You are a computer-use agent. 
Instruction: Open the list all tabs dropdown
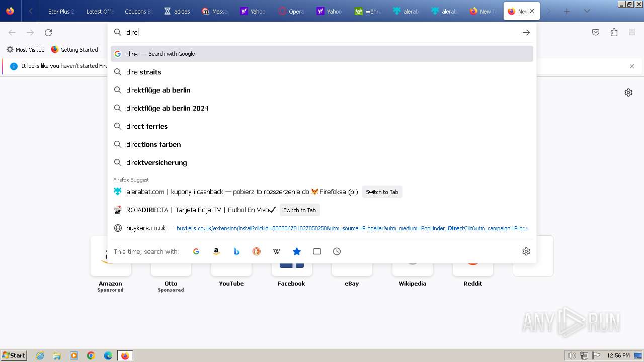(x=587, y=11)
